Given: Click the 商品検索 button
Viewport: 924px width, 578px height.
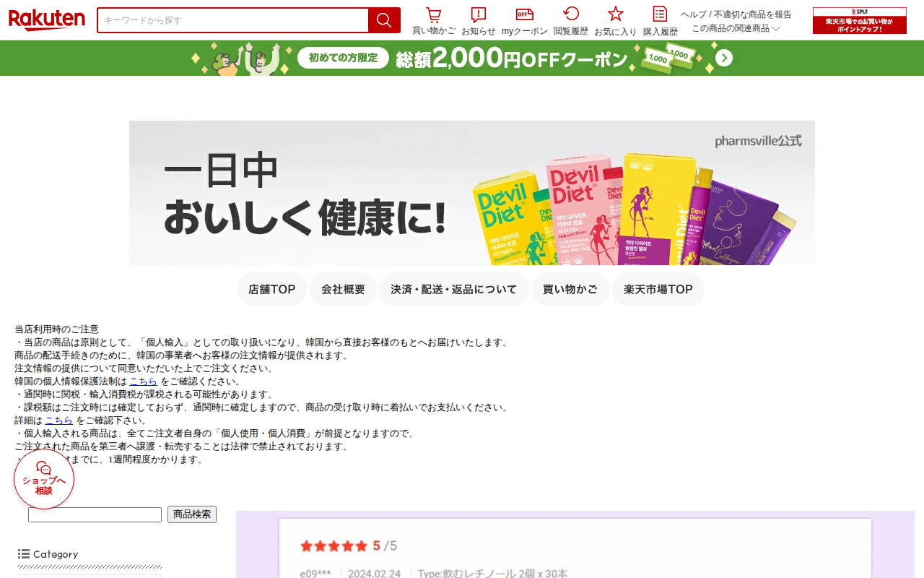Looking at the screenshot, I should click(192, 514).
